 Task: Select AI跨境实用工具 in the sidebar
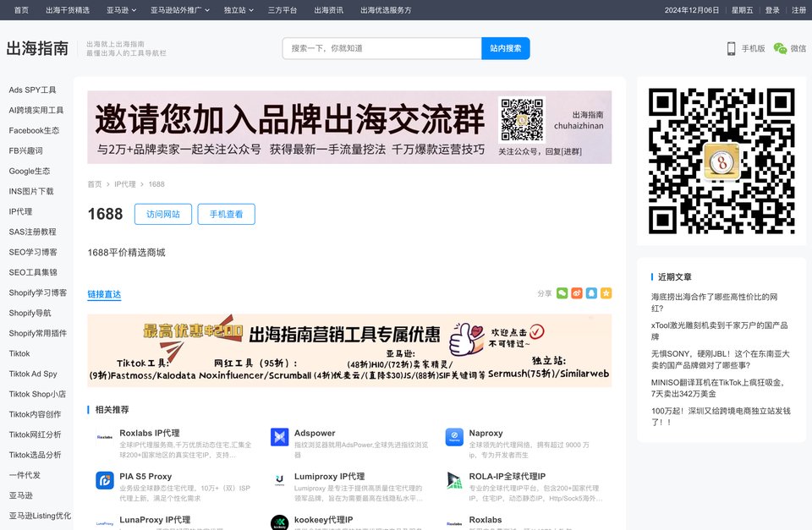point(36,110)
